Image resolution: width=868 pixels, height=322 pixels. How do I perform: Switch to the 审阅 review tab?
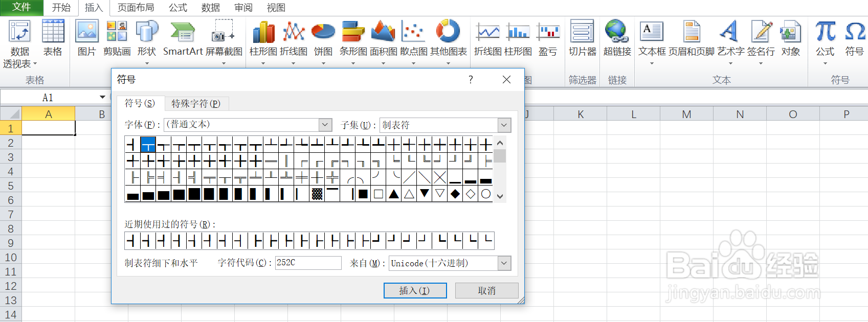(x=243, y=8)
